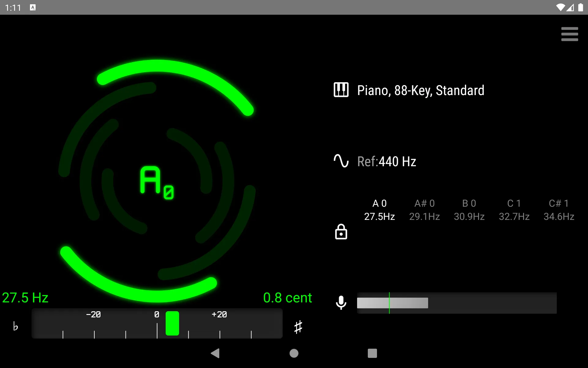Adjust the microphone sensitivity level bar

457,303
